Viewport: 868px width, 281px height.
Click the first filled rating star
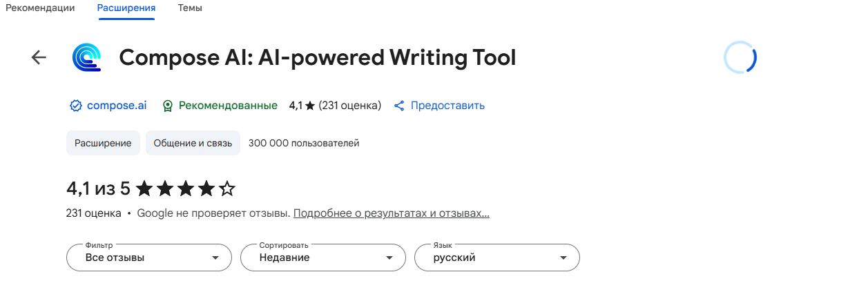[144, 188]
